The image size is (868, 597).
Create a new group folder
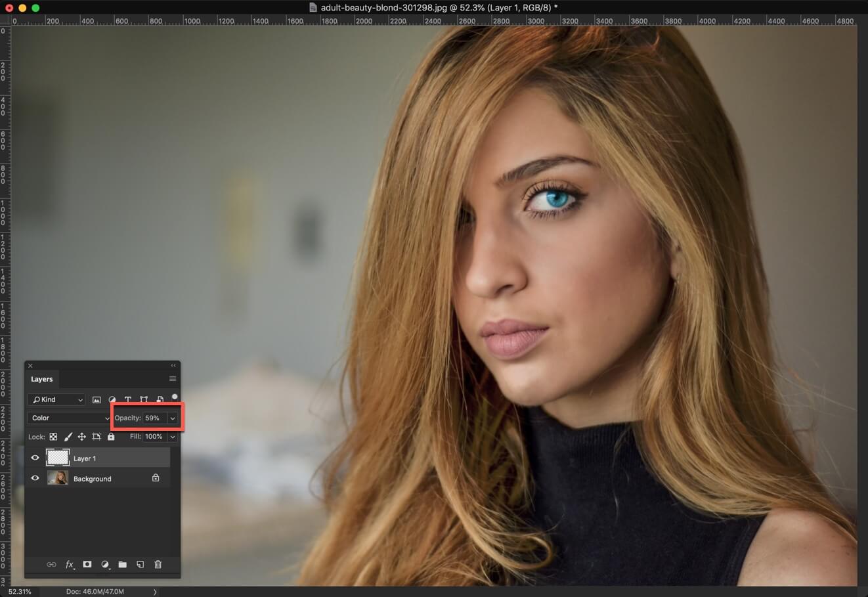pyautogui.click(x=123, y=564)
